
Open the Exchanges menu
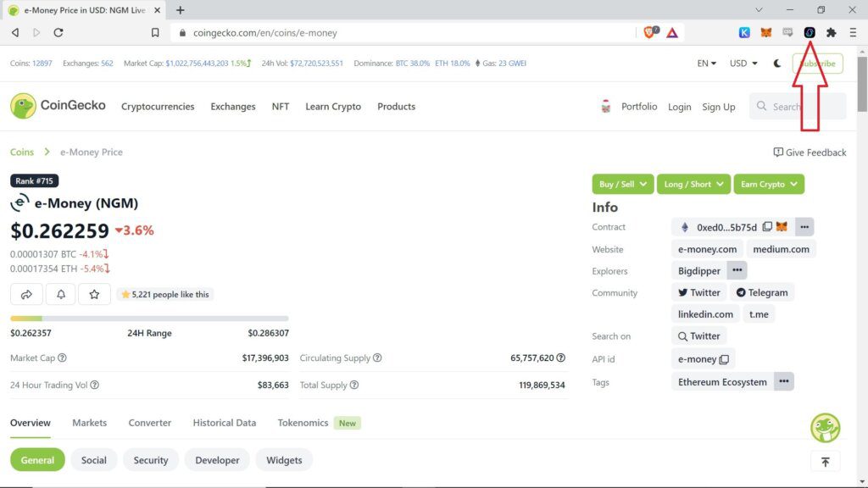tap(233, 106)
